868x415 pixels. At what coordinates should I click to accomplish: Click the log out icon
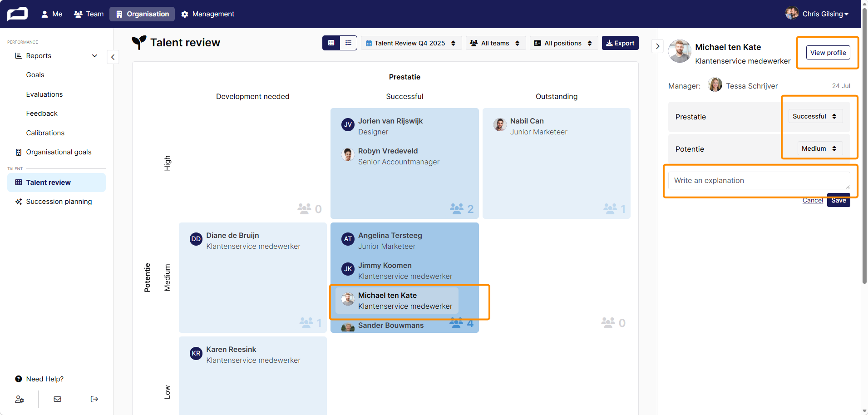point(94,399)
